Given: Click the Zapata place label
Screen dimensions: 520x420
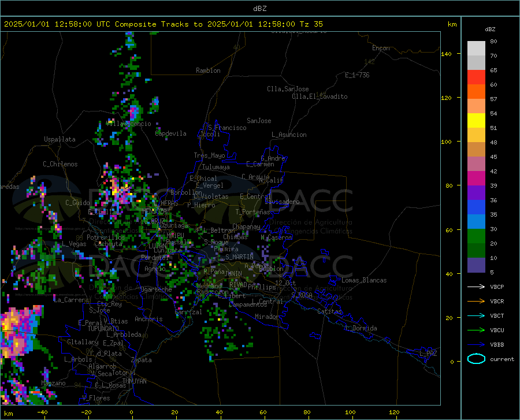Looking at the screenshot, I should point(142,360).
